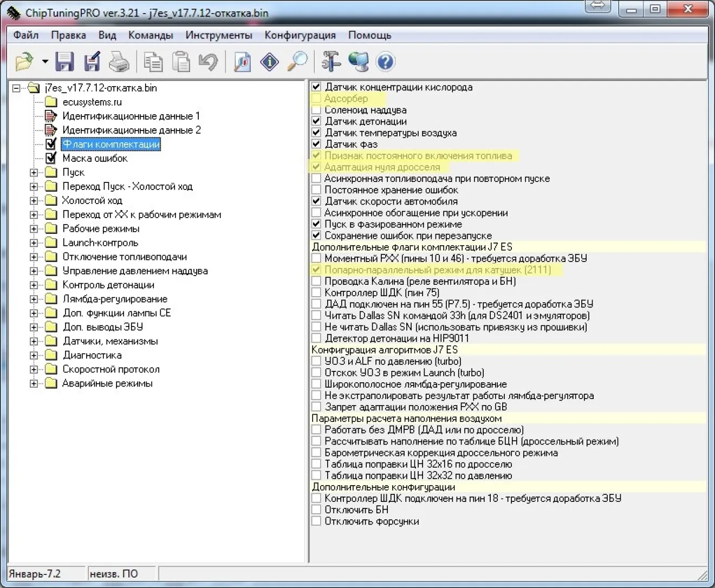Open the Команды menu
The height and width of the screenshot is (588, 715).
151,35
